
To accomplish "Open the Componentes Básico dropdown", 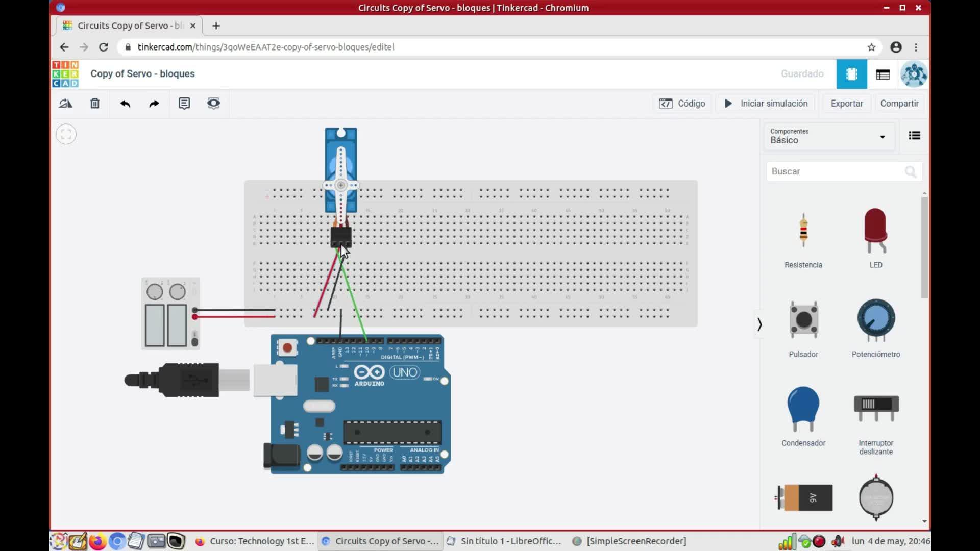I will tap(828, 136).
